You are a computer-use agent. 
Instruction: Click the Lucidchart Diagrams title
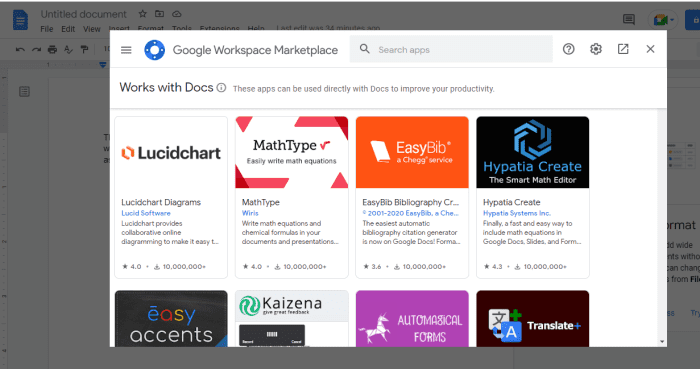(161, 202)
